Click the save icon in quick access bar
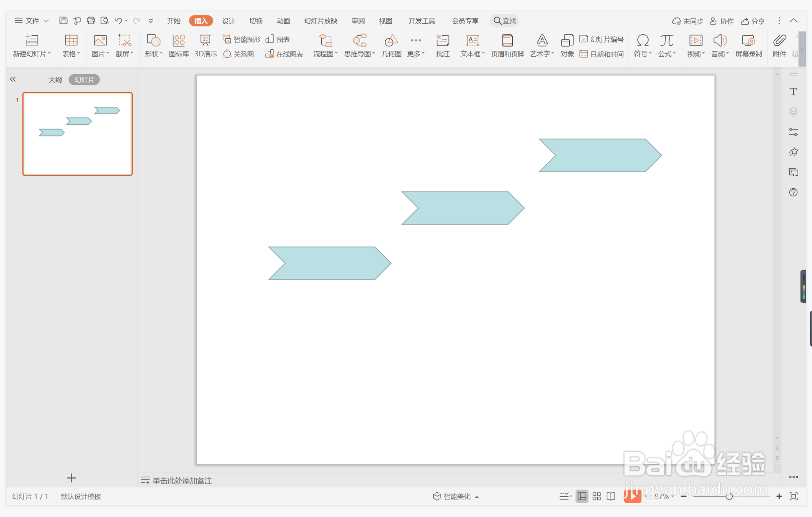Viewport: 812px width, 517px height. pyautogui.click(x=63, y=21)
